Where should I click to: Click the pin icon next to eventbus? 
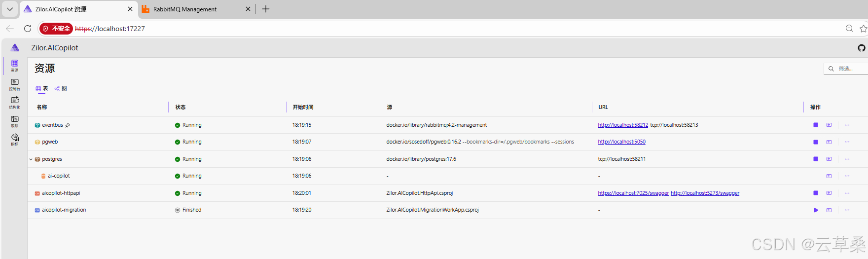[x=68, y=125]
